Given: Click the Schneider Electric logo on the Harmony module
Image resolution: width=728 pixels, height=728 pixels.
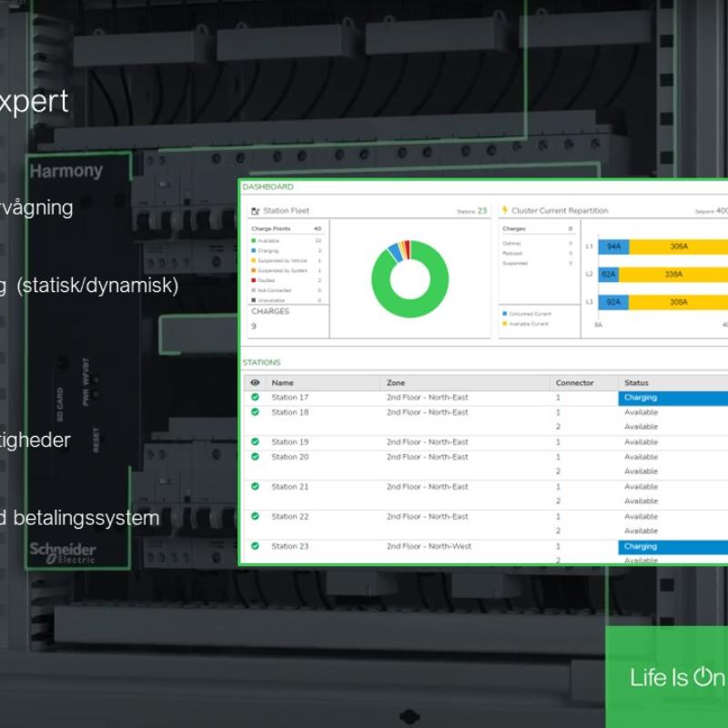Looking at the screenshot, I should click(x=63, y=553).
